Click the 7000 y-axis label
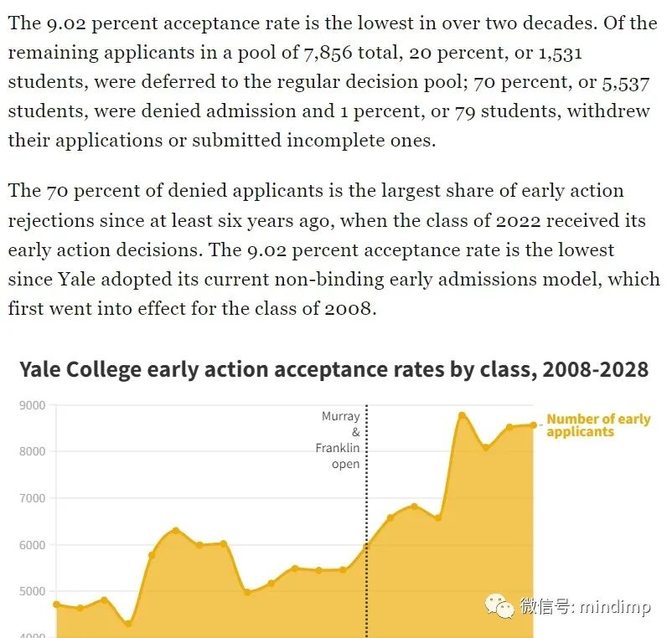The image size is (672, 638). 33,498
